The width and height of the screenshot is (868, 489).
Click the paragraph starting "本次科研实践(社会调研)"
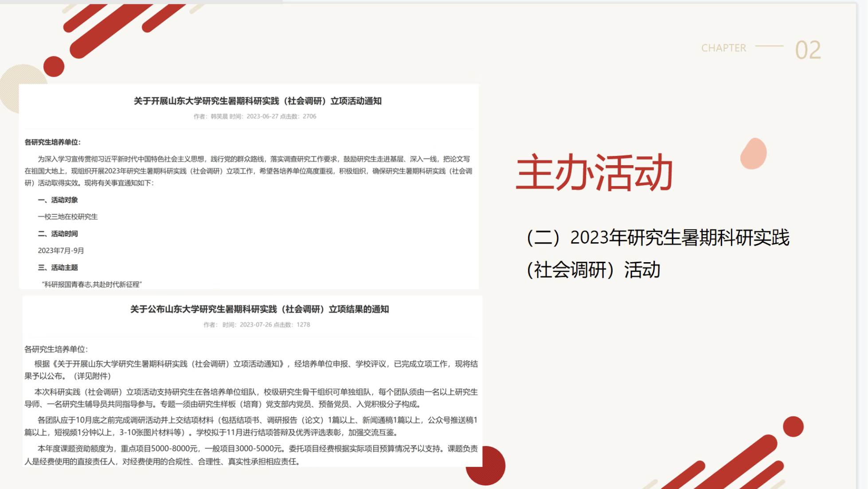pyautogui.click(x=251, y=398)
